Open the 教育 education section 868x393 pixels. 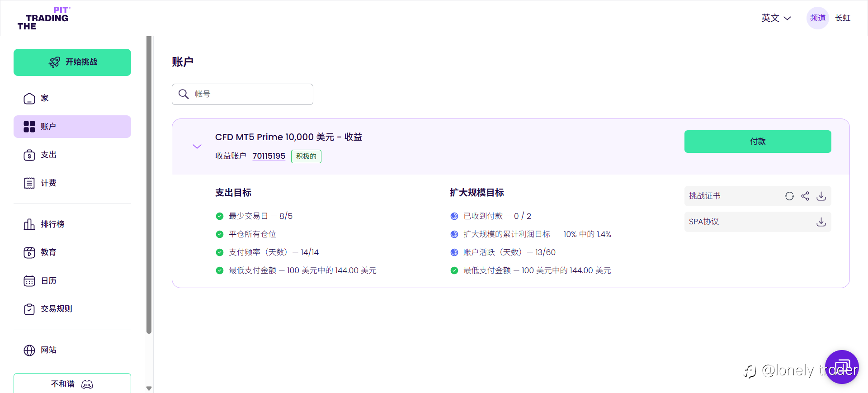(x=72, y=252)
